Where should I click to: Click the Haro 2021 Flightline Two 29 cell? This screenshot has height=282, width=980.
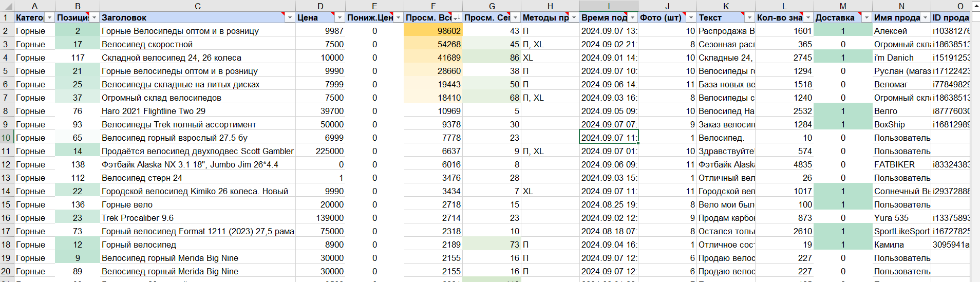click(198, 111)
